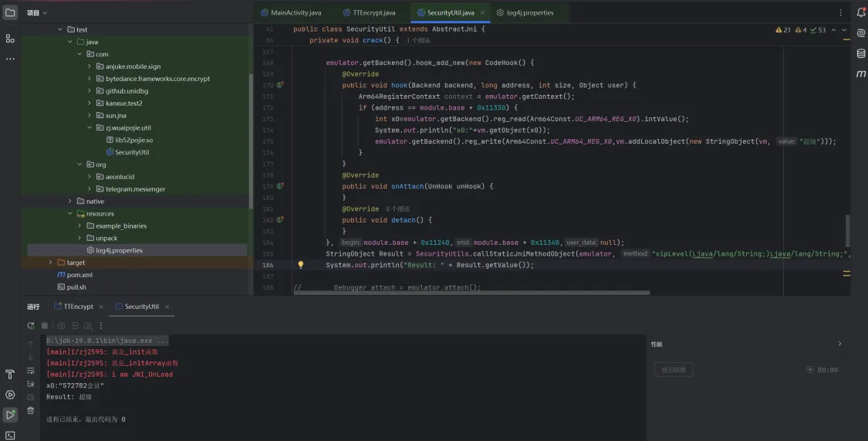Image resolution: width=868 pixels, height=441 pixels.
Task: Click the Stop process icon
Action: 45,326
